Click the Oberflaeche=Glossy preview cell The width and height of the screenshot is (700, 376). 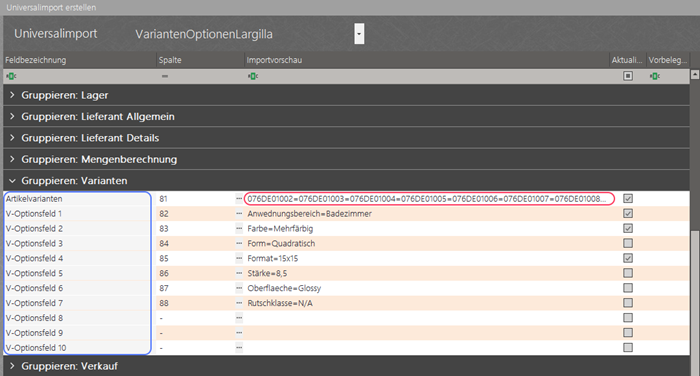click(x=284, y=288)
